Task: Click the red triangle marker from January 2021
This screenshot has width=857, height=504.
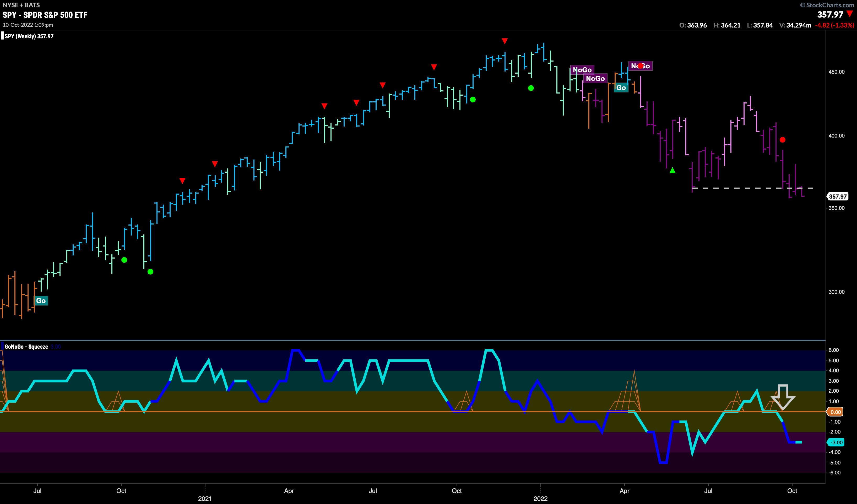Action: [x=215, y=164]
